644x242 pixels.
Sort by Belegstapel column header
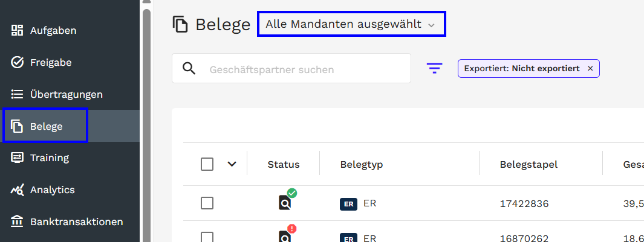[529, 164]
